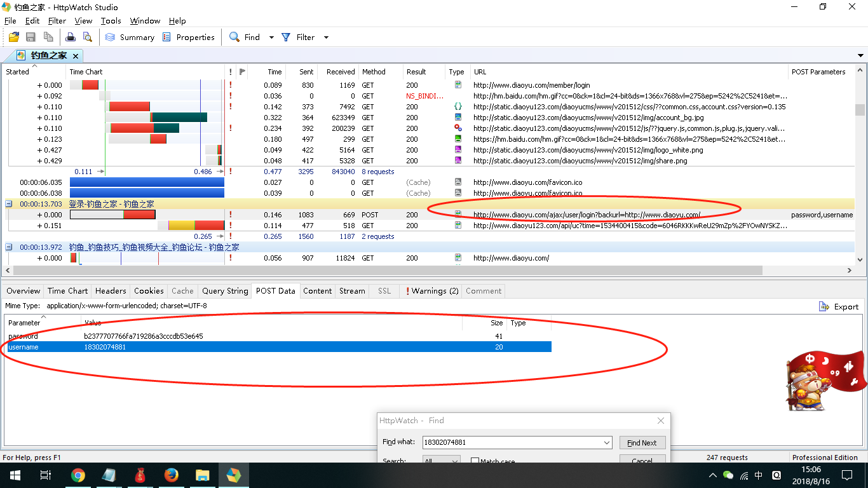This screenshot has width=868, height=488.
Task: Click the Properties toolbar button
Action: (x=189, y=37)
